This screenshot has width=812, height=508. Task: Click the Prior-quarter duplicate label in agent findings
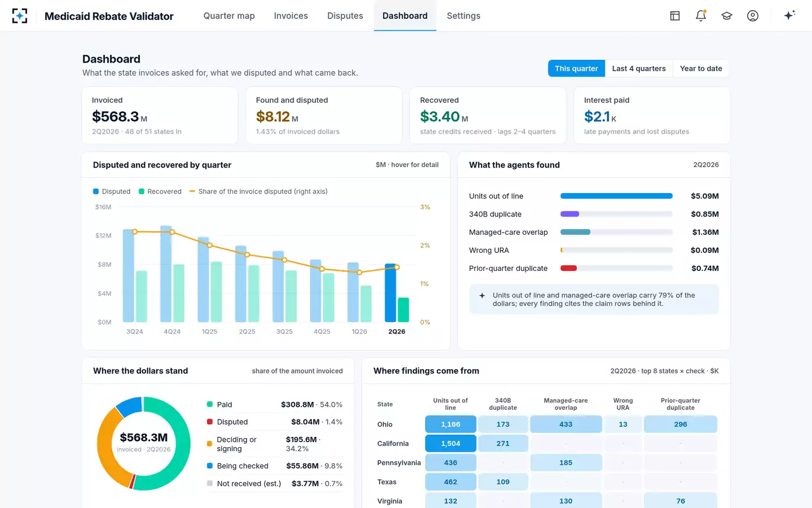(508, 268)
